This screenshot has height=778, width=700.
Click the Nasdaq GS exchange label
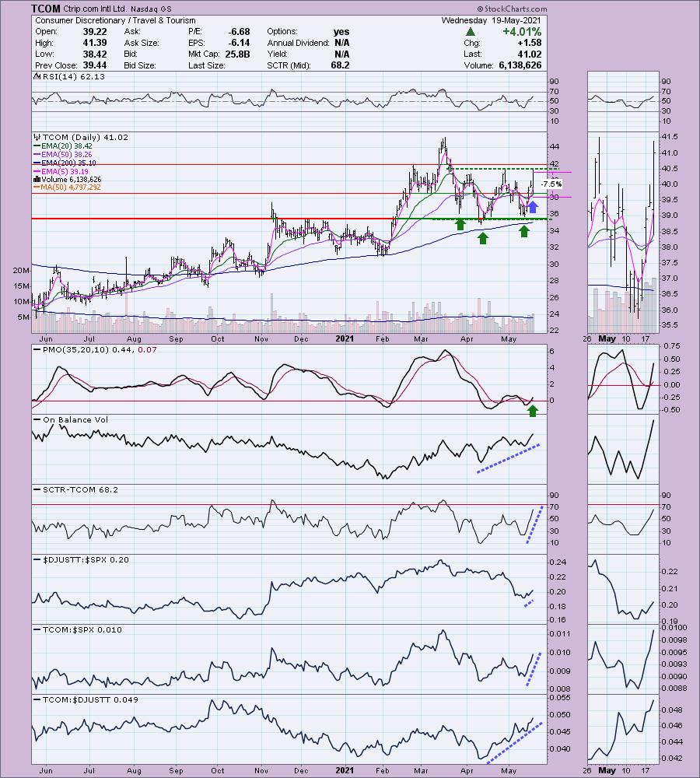151,9
